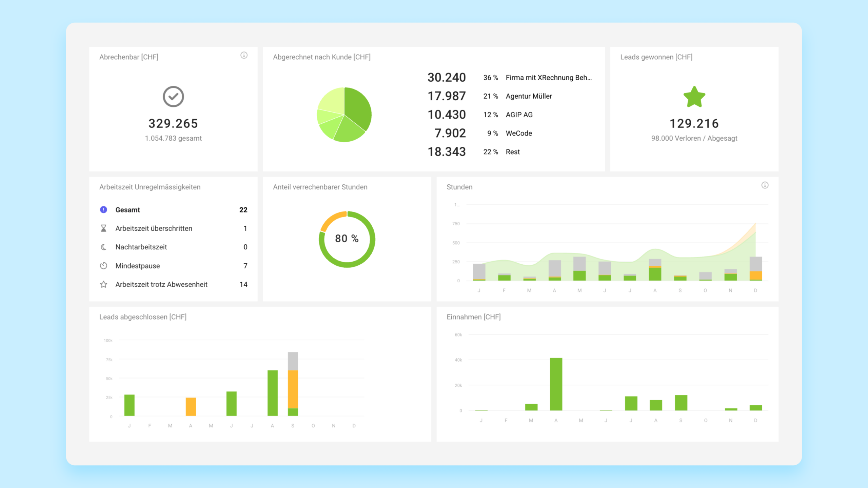Click the checkmark circle icon above 329.265
The height and width of the screenshot is (488, 868).
[x=173, y=97]
